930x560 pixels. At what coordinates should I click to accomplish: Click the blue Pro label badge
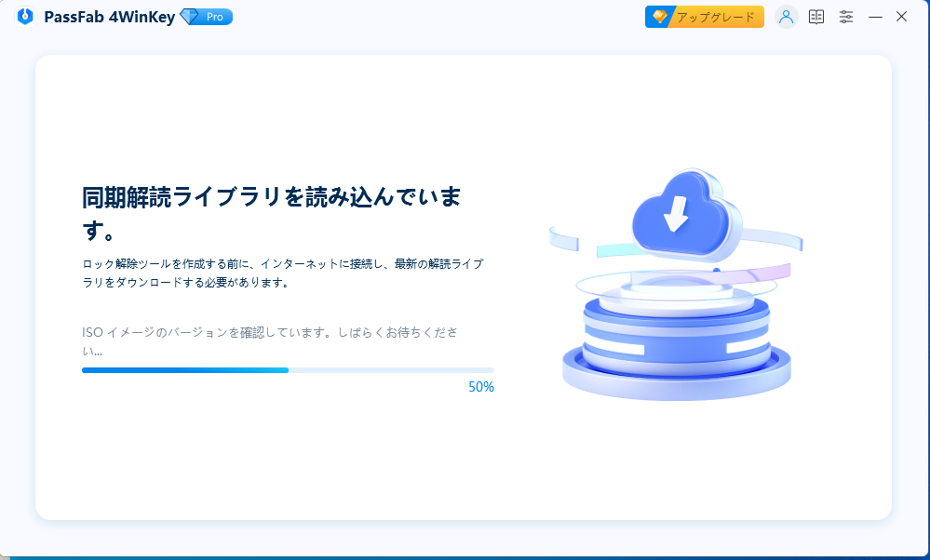215,17
